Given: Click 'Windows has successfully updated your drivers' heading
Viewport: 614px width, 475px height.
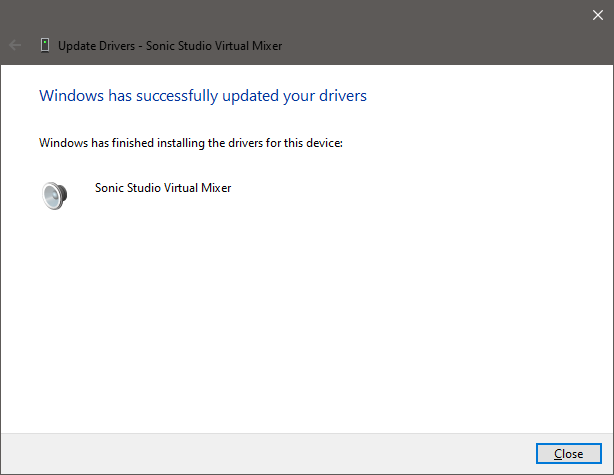Looking at the screenshot, I should click(203, 96).
